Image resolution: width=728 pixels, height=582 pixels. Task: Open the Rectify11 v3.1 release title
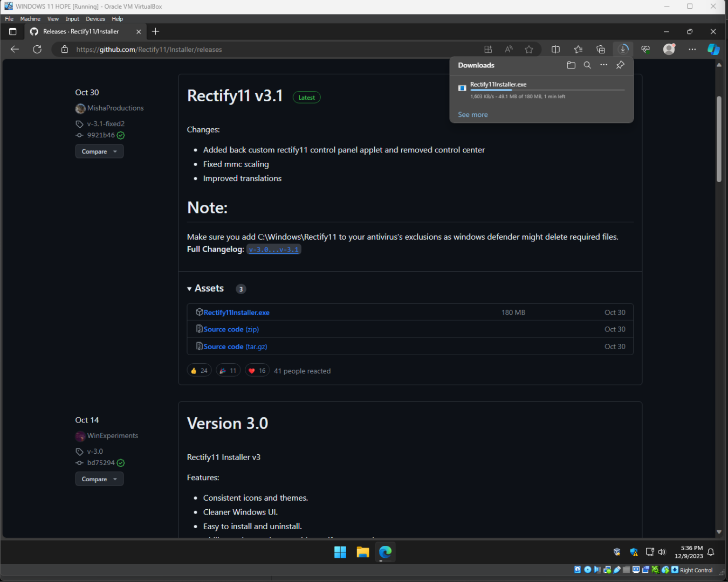[x=235, y=96]
